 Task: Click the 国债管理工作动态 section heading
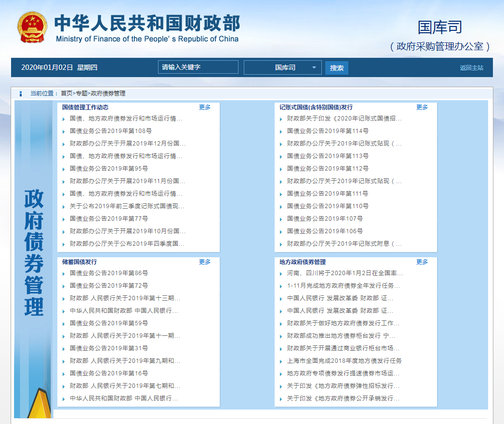coord(85,107)
